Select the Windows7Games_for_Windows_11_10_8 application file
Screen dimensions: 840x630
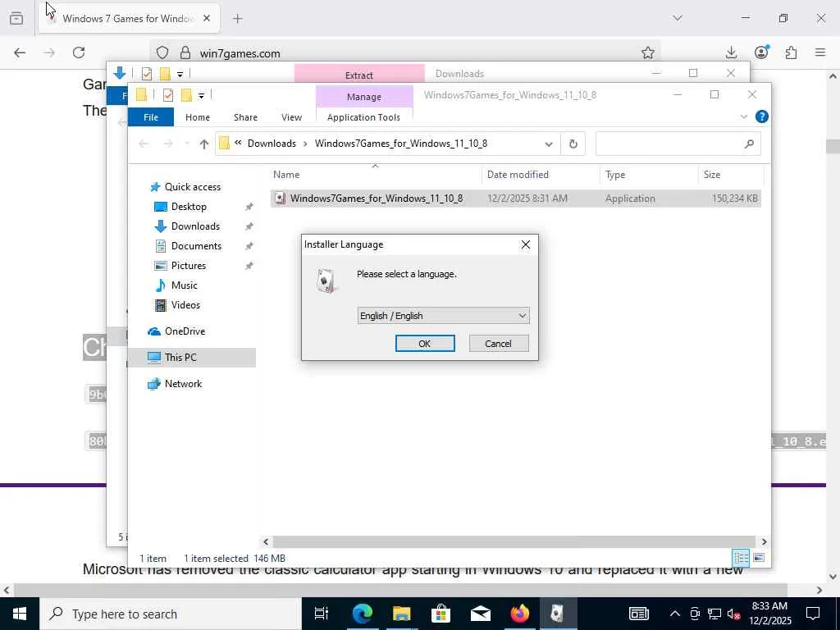[x=516, y=199]
